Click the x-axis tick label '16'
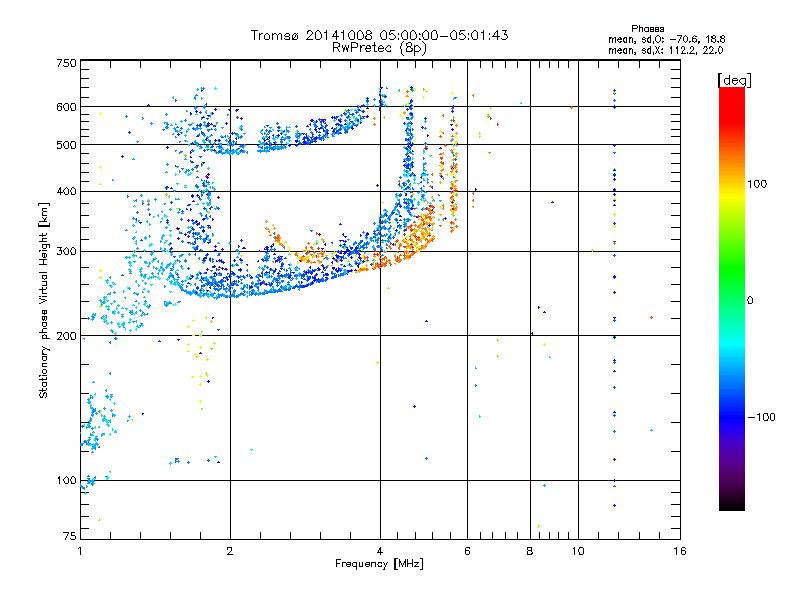 [x=680, y=551]
